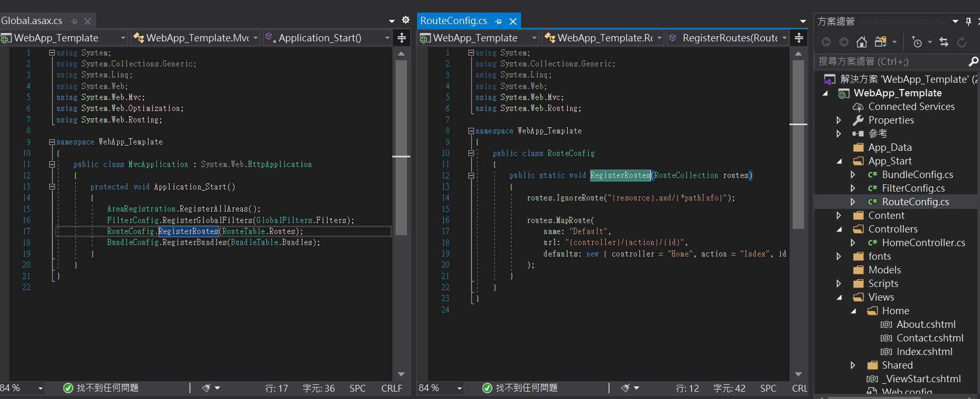Viewport: 980px width, 399px height.
Task: Click the Solution Explorer search input field
Action: pos(892,61)
